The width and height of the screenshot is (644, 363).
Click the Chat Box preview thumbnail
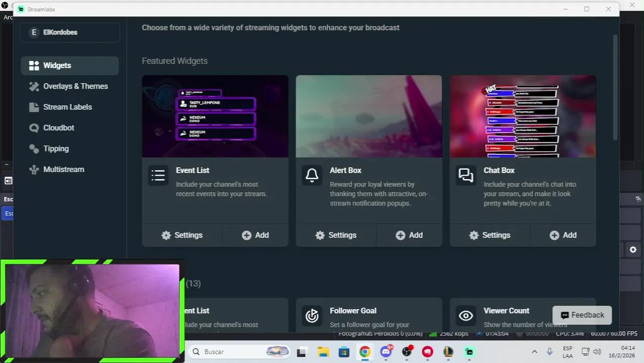[x=523, y=116]
